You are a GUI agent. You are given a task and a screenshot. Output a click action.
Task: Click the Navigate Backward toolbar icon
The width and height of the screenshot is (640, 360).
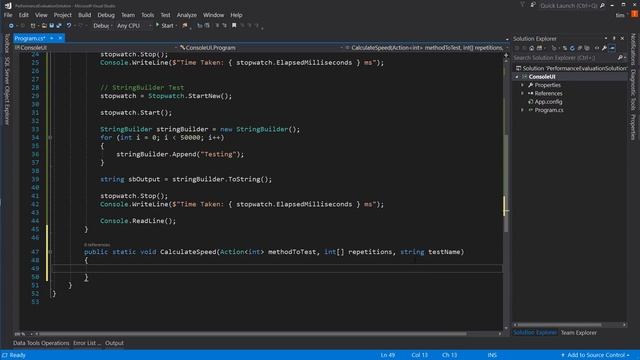pyautogui.click(x=11, y=26)
